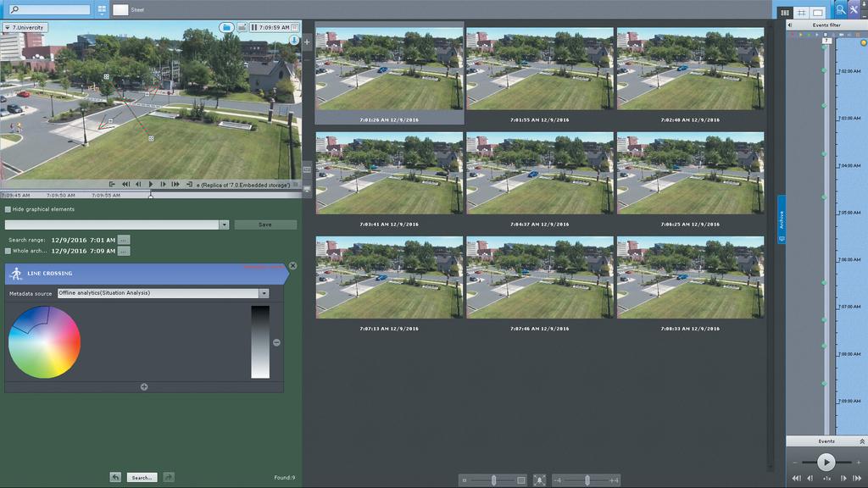Pick a color on the color wheel
This screenshot has height=488, width=868.
click(x=44, y=342)
